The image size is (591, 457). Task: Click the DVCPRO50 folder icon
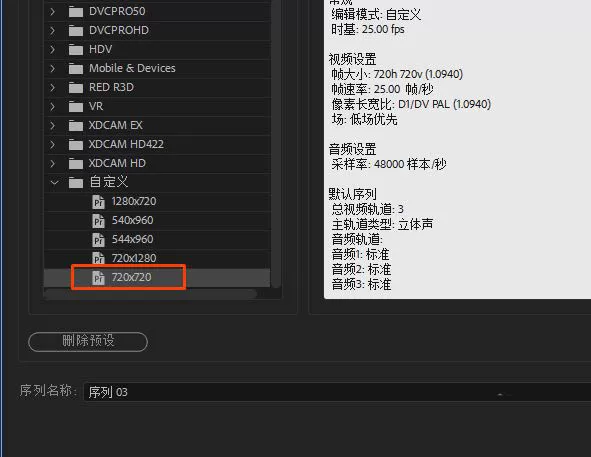(x=76, y=12)
